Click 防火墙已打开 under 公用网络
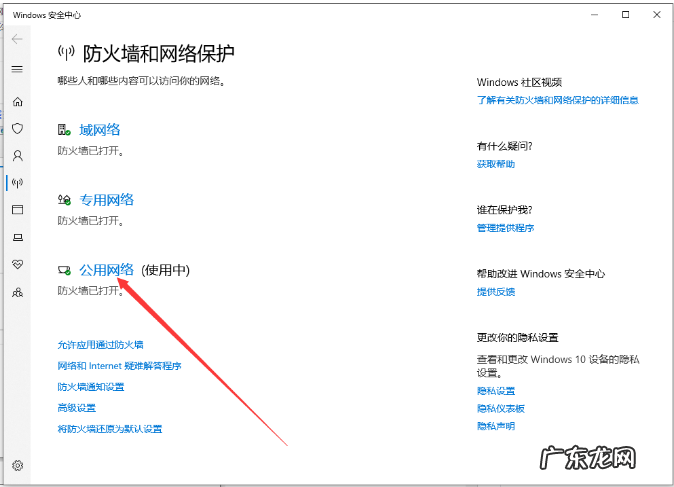Viewport: 674px width, 487px height. point(90,291)
